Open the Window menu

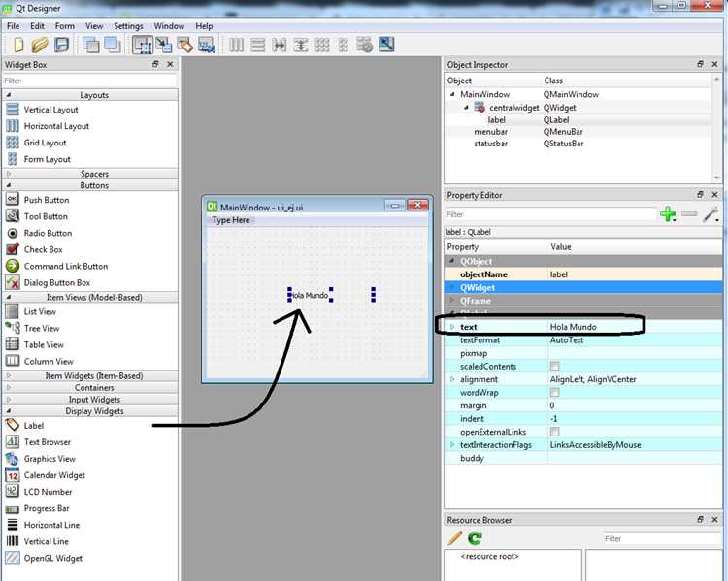click(169, 26)
